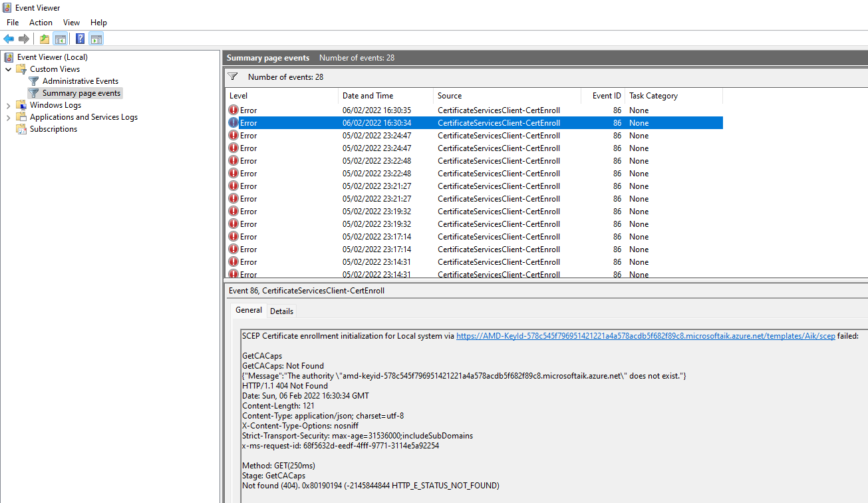Switch to the Details tab
The image size is (868, 503).
coord(281,311)
